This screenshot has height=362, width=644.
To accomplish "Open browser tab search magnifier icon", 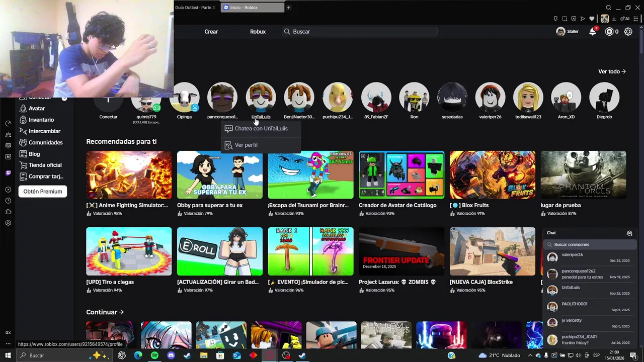I will click(x=608, y=8).
